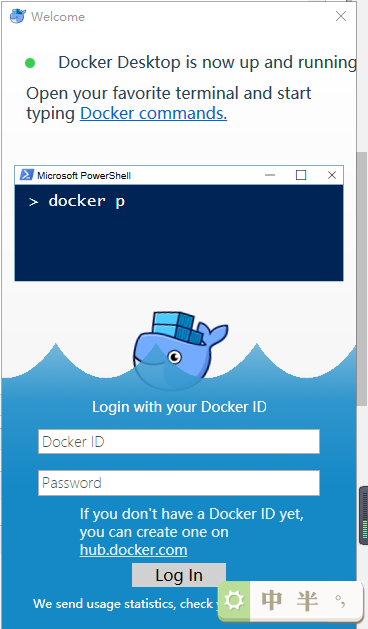Toggle half-width 半 character mode icon
This screenshot has width=368, height=629.
(x=307, y=601)
